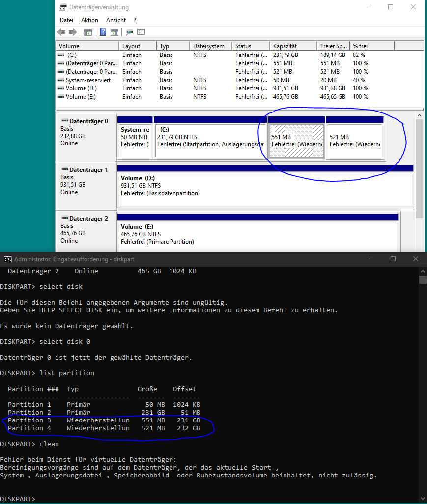Click the command prompt scrollbar down arrow
The image size is (427, 504).
pyautogui.click(x=423, y=498)
